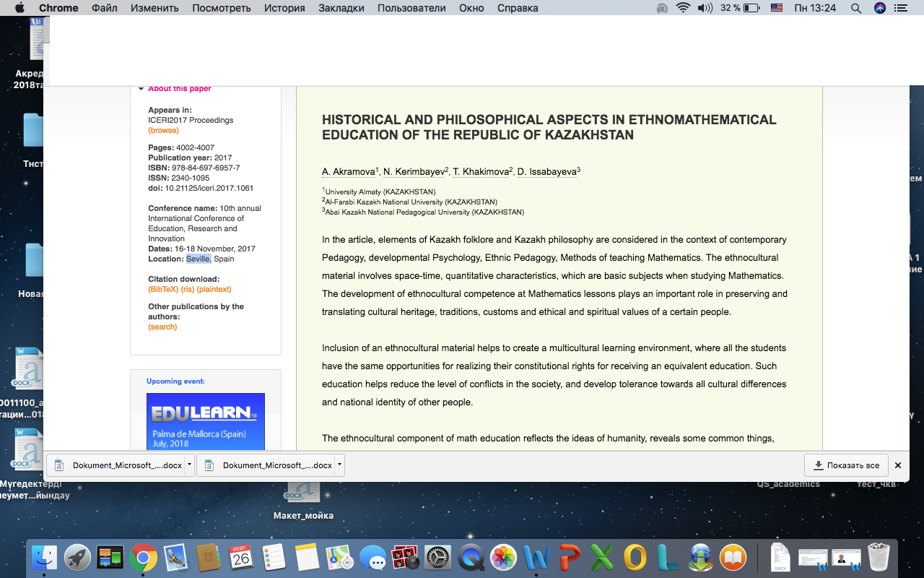Open the История menu
This screenshot has width=924, height=578.
284,8
